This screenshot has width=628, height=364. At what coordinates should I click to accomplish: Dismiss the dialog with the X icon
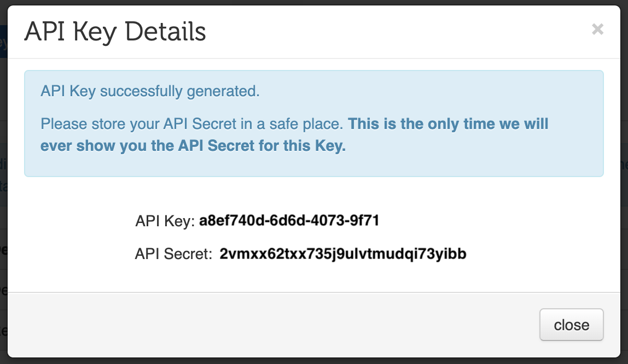[x=597, y=30]
